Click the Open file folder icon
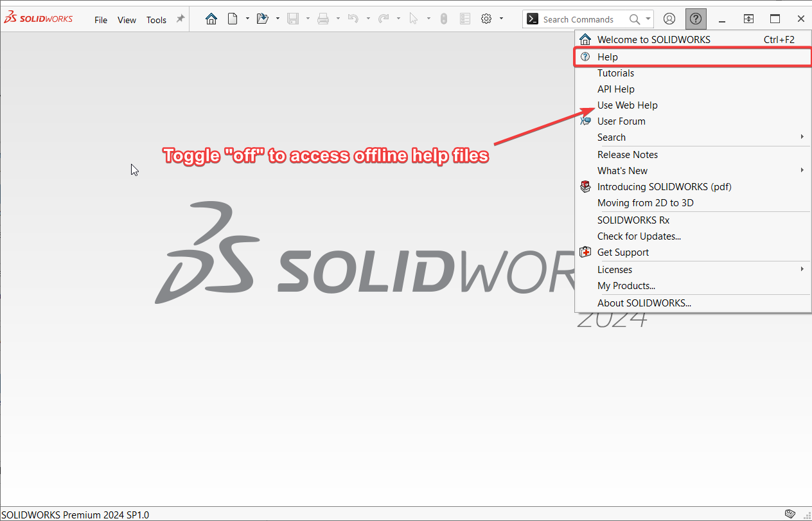This screenshot has height=521, width=812. (x=262, y=19)
